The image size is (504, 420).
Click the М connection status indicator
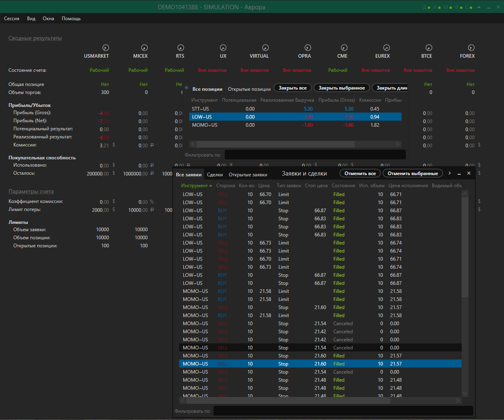(x=448, y=7)
